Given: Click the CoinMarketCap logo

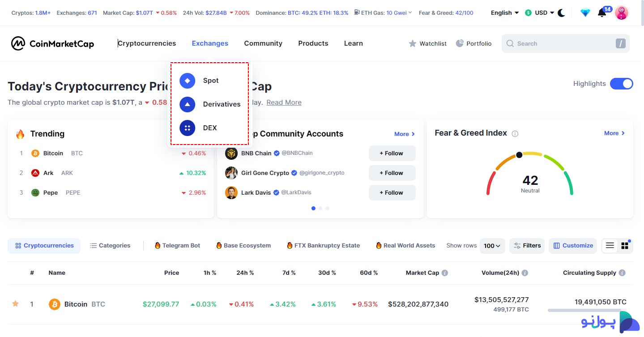Looking at the screenshot, I should [x=52, y=43].
